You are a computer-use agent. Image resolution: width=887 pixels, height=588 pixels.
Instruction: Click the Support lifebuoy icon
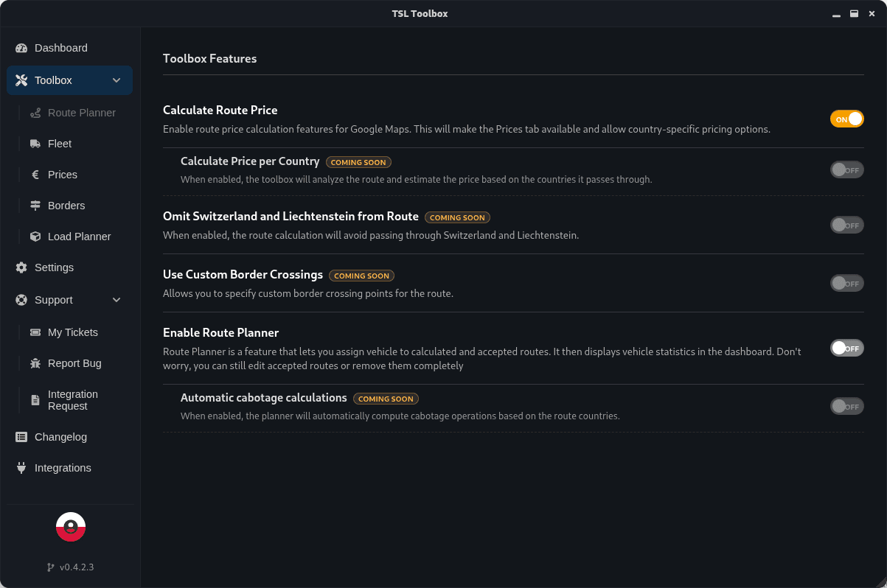coord(21,300)
